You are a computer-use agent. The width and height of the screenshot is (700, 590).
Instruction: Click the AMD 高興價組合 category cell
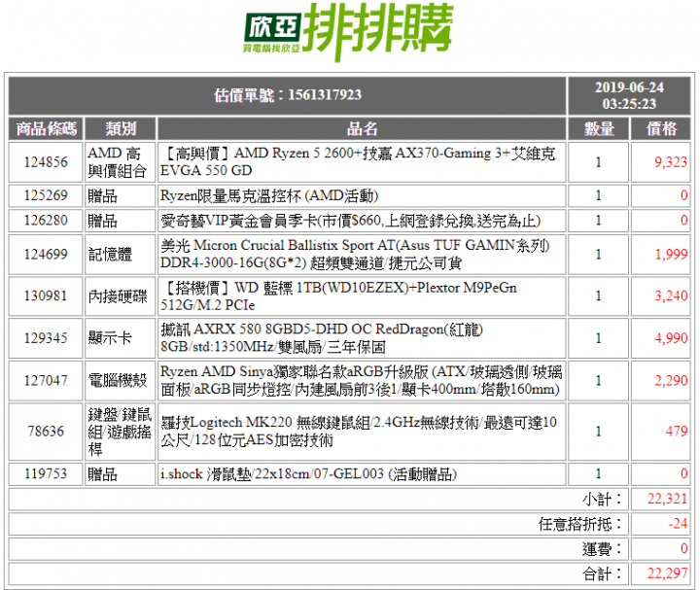121,162
